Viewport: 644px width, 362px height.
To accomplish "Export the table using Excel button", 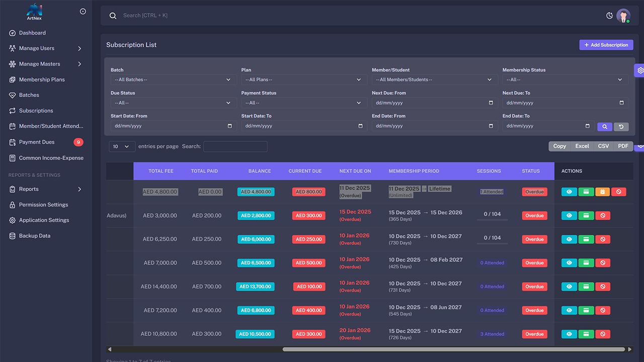I will (582, 146).
